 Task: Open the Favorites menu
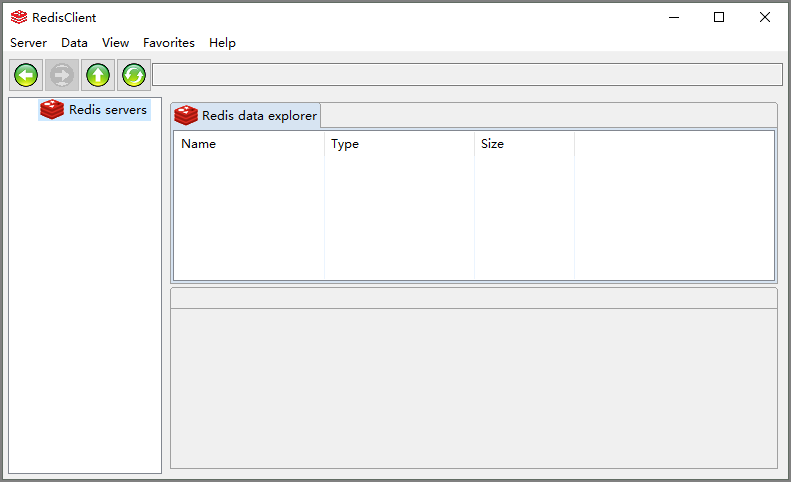click(168, 43)
